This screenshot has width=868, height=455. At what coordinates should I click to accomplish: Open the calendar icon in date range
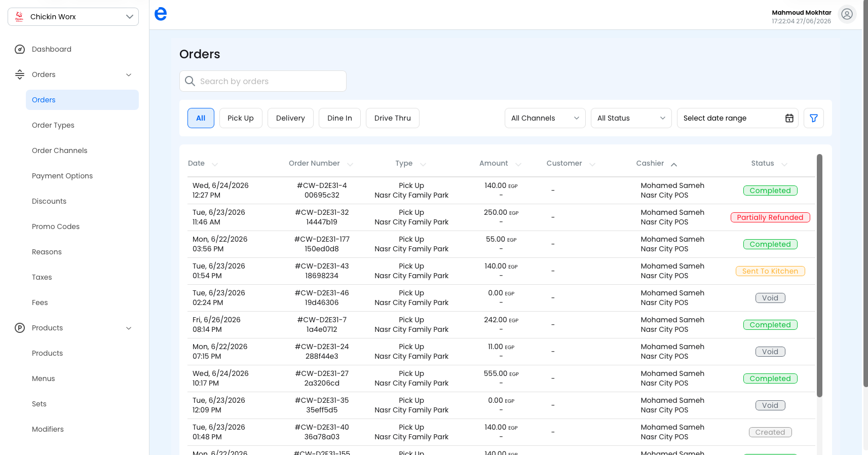click(789, 118)
